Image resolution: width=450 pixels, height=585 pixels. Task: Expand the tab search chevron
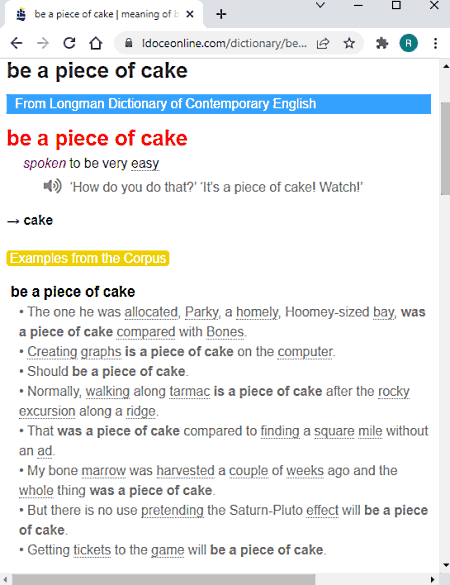(x=321, y=5)
